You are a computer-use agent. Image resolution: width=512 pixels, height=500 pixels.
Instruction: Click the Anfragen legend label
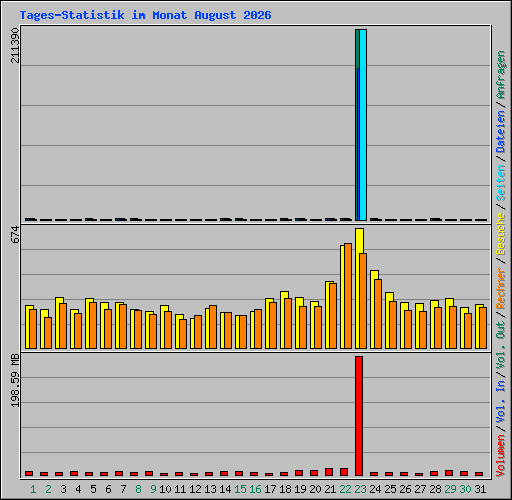501,75
